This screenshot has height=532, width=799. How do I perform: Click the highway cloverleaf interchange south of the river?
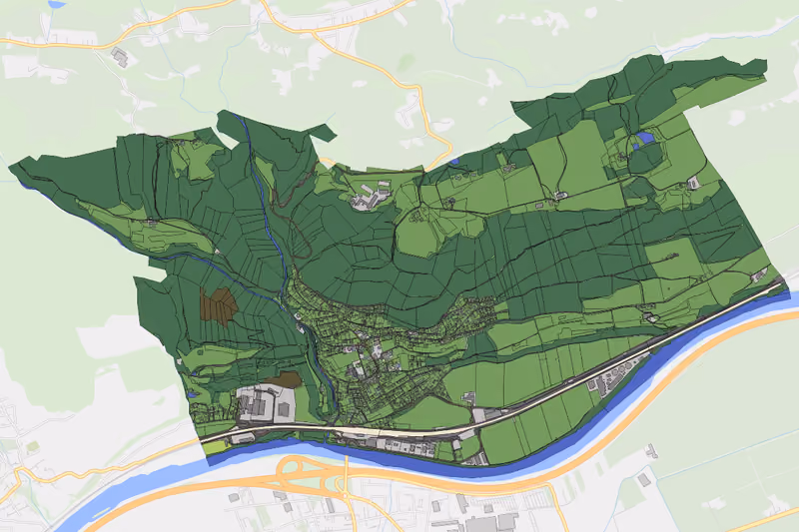[x=313, y=477]
